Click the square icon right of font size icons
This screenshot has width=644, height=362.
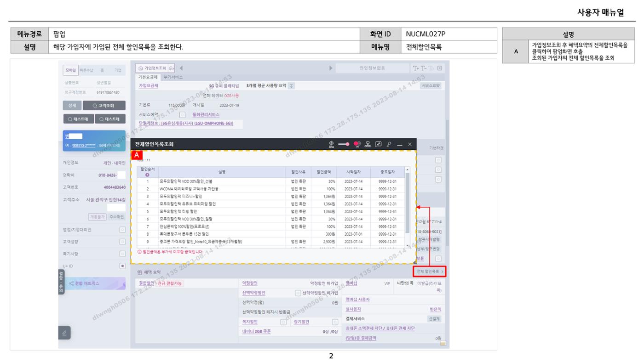pos(440,68)
